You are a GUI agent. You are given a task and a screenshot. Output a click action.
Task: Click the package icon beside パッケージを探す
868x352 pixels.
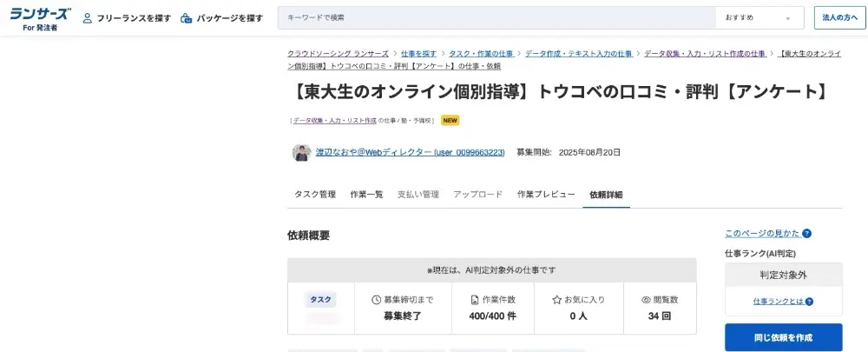point(186,18)
